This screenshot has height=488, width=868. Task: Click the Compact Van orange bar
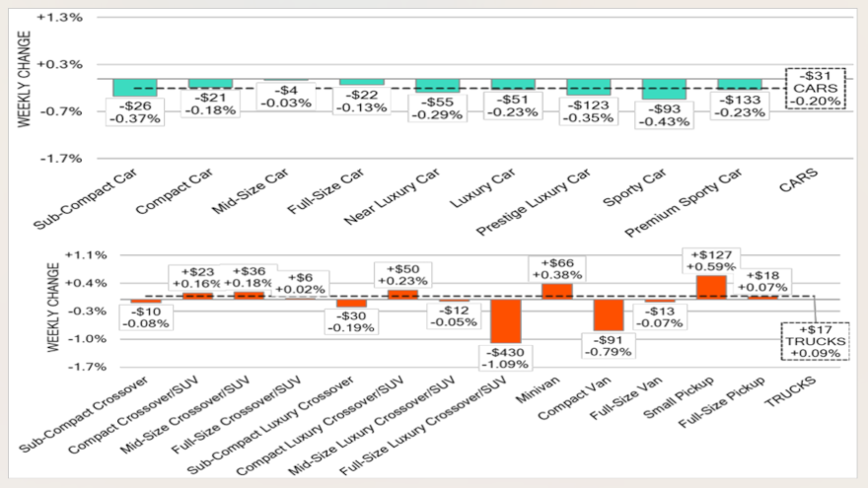tap(608, 315)
